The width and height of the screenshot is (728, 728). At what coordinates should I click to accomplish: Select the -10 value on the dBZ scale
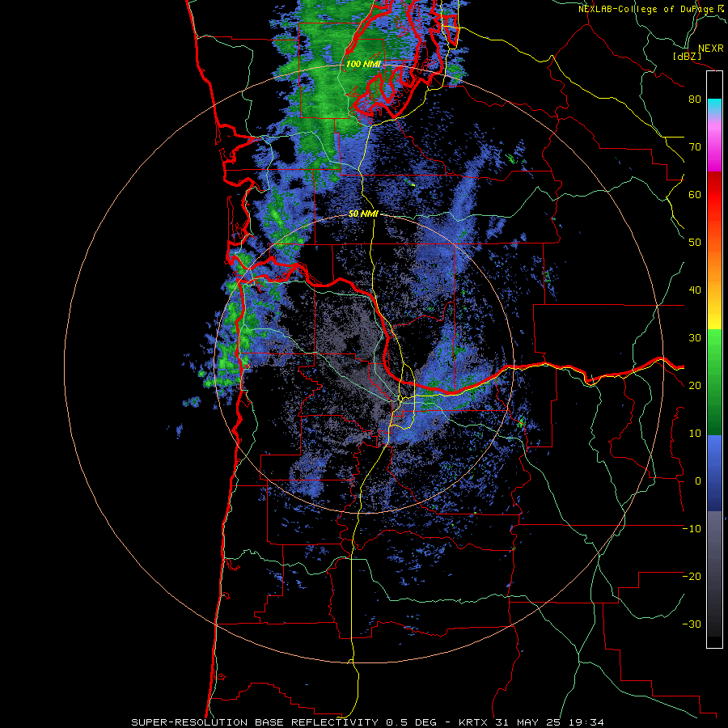(692, 529)
